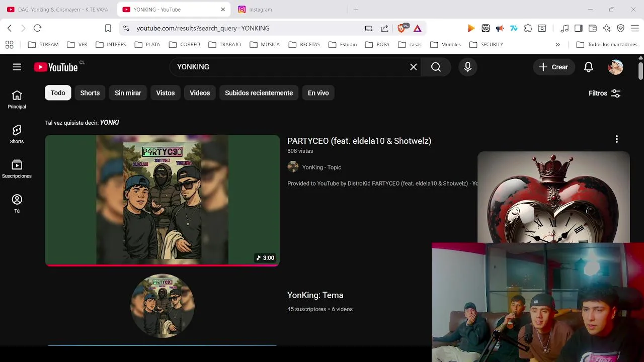Open the media control music note icon
This screenshot has height=362, width=644.
click(x=565, y=28)
